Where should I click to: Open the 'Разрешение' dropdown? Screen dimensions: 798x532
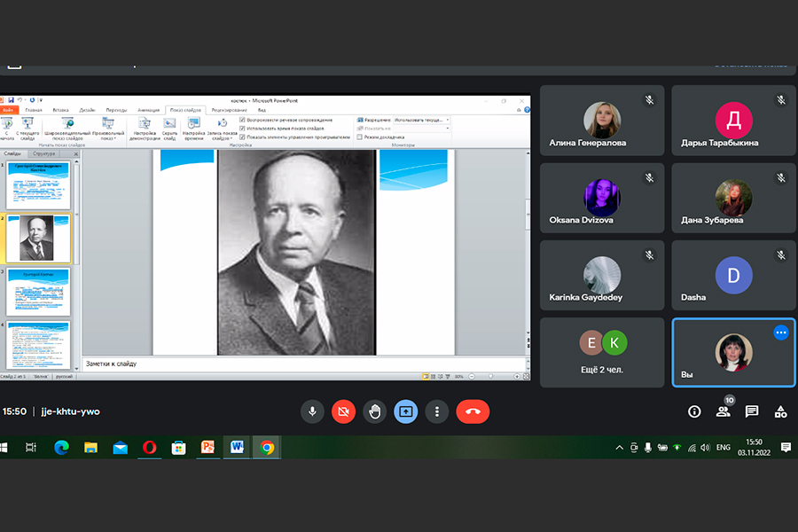pos(421,120)
